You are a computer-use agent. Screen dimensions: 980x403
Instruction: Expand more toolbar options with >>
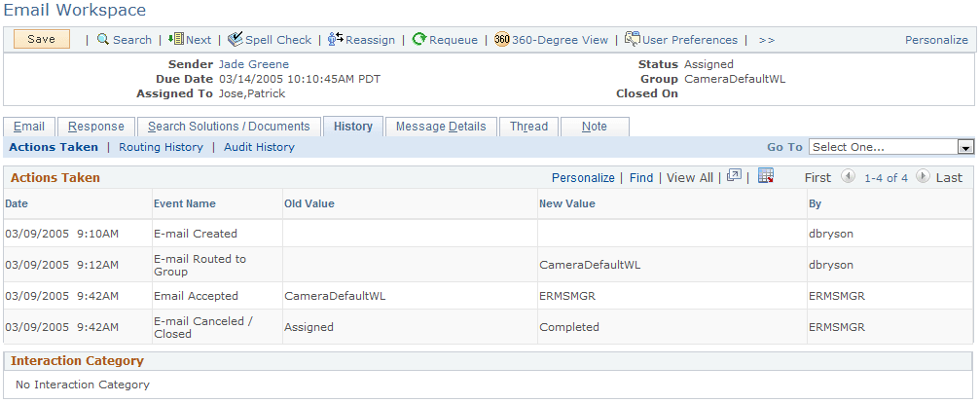click(x=766, y=40)
